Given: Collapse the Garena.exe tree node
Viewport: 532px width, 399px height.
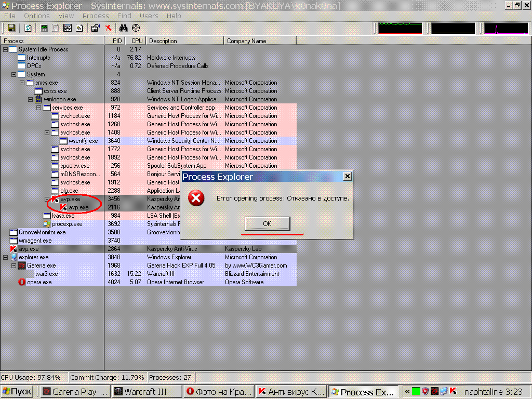Looking at the screenshot, I should coord(14,265).
